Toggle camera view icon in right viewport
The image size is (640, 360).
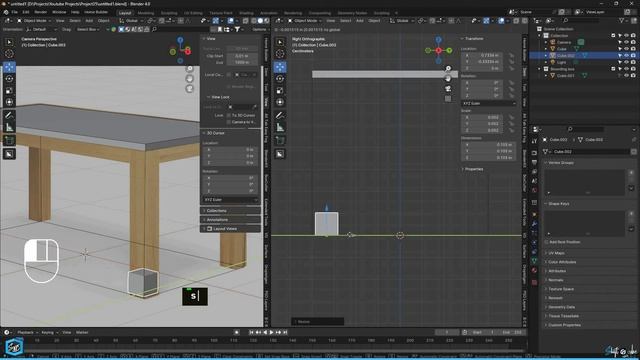[448, 89]
